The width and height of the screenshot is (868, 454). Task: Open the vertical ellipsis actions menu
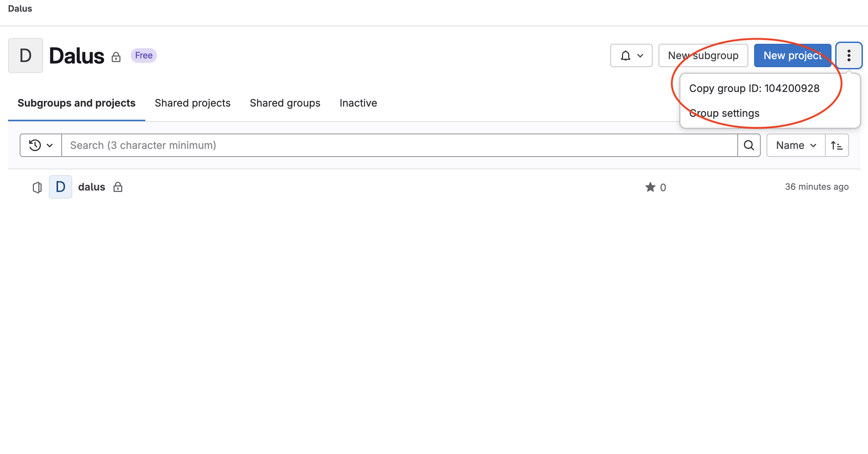(849, 55)
